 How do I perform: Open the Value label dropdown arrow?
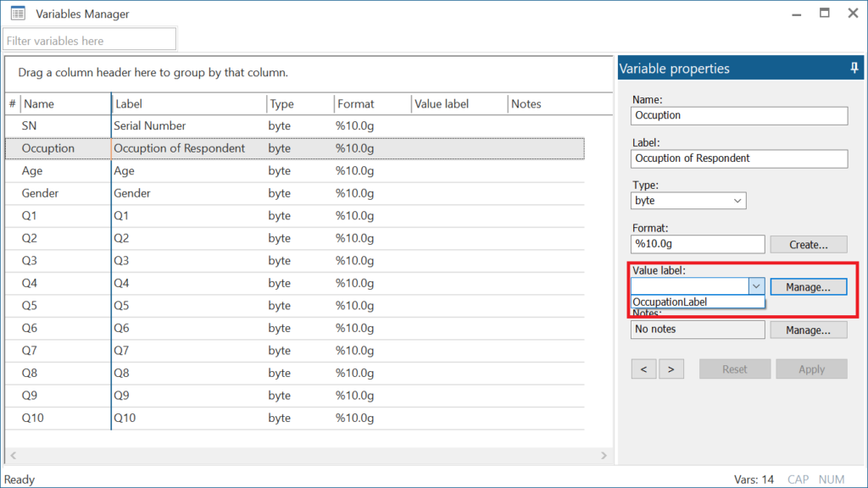point(756,286)
